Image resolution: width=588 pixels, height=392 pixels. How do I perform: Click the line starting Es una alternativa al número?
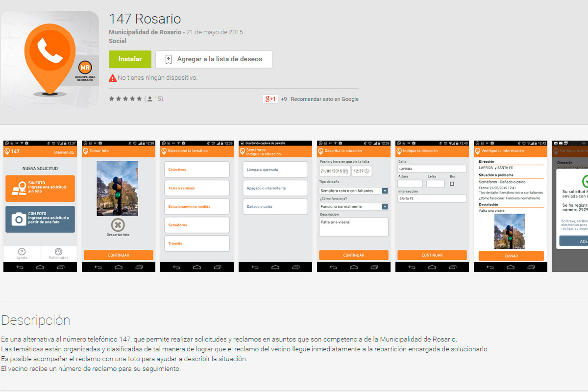[229, 339]
